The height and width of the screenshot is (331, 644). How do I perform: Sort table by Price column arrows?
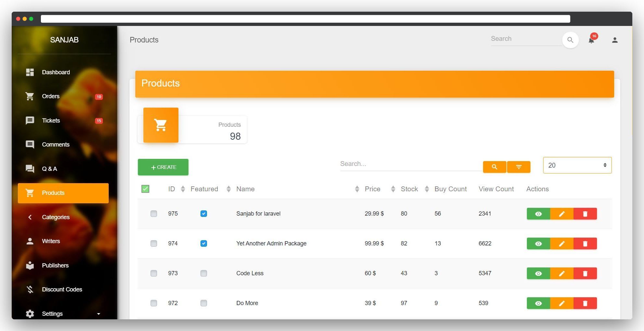393,189
